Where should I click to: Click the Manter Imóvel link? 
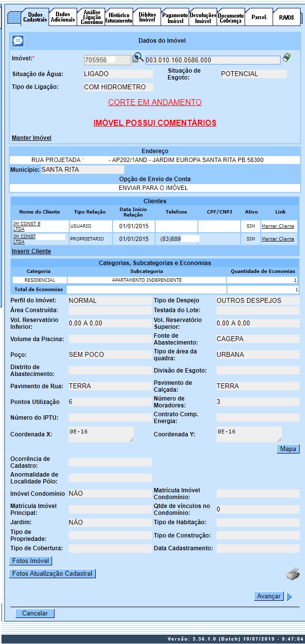coord(31,138)
